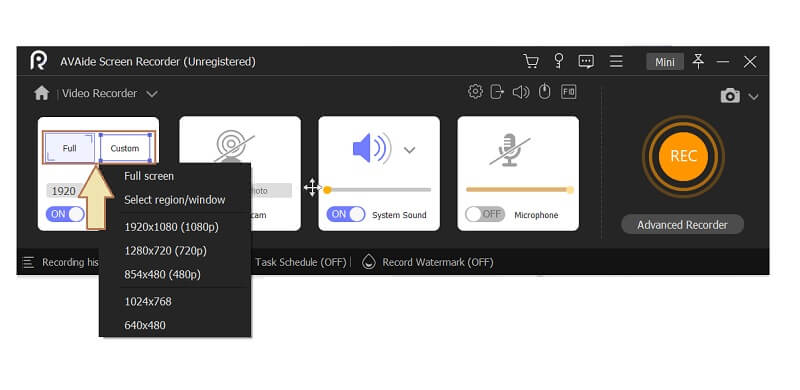Viewport: 800px width, 390px height.
Task: Click the 1920 width input field
Action: click(65, 191)
